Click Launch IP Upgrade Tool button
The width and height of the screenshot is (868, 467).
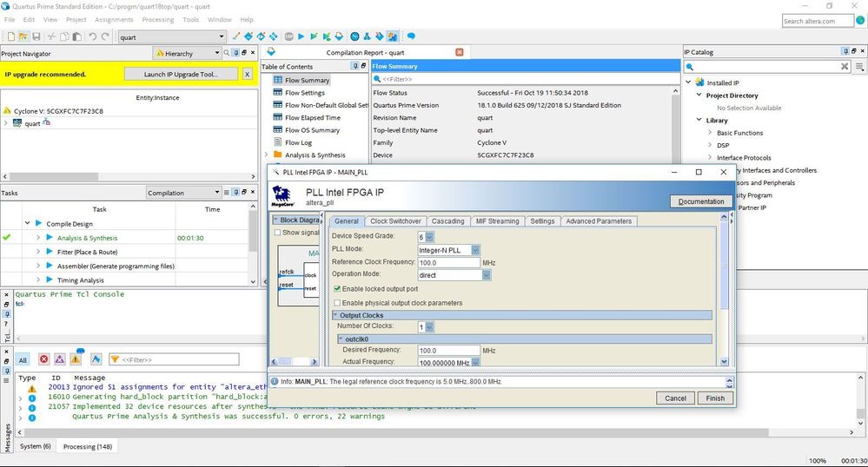coord(181,75)
